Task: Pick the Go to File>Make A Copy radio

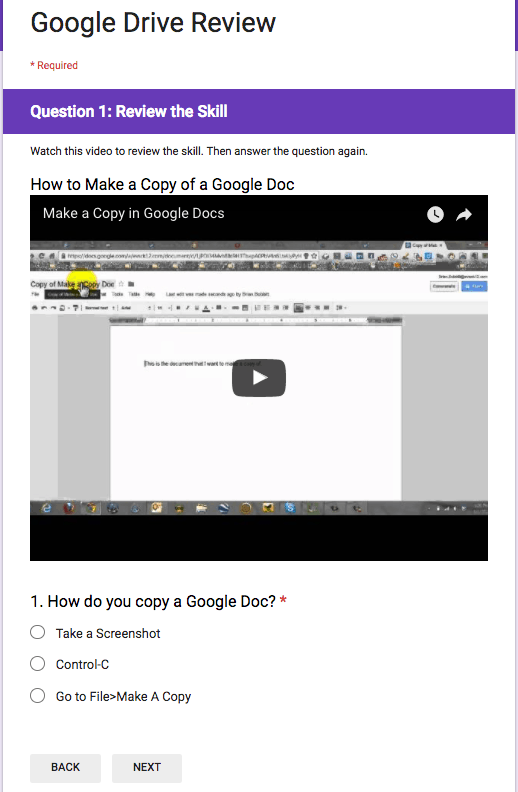Action: (37, 696)
